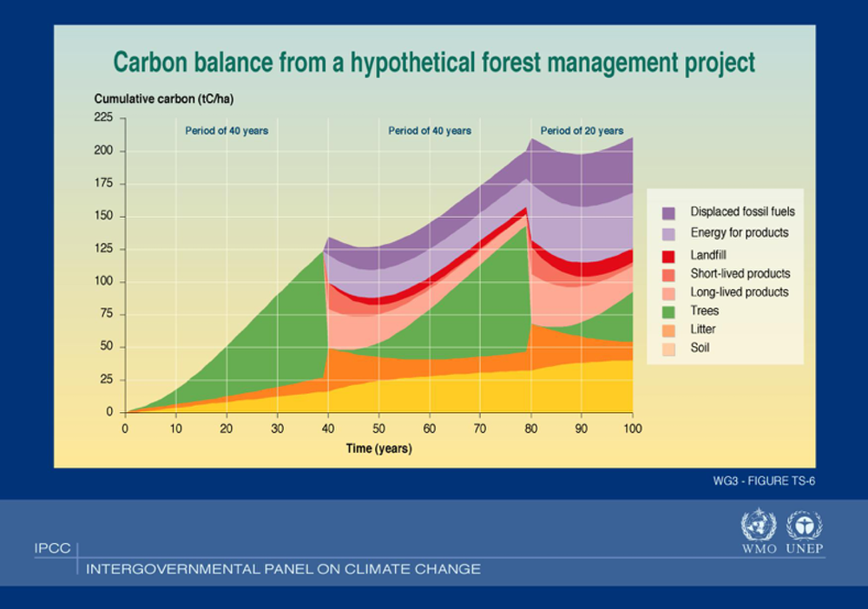This screenshot has height=609, width=868.
Task: Click the 'Displaced fossil fuels' legend label
Action: click(x=742, y=212)
